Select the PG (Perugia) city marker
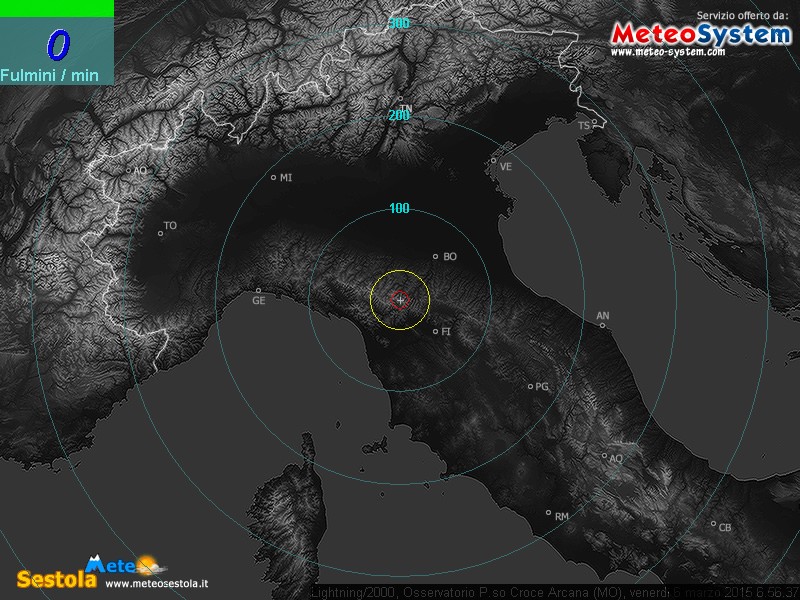Image resolution: width=800 pixels, height=600 pixels. 531,386
